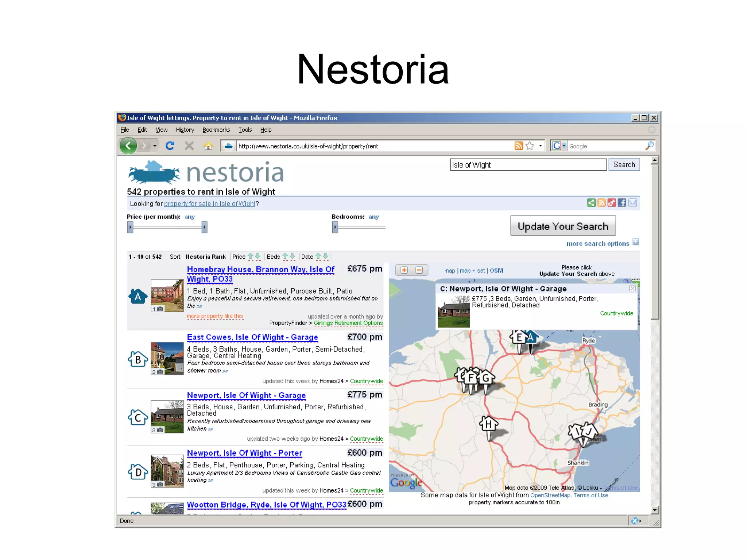Sort by date descending arrow
The height and width of the screenshot is (560, 747).
(x=325, y=256)
